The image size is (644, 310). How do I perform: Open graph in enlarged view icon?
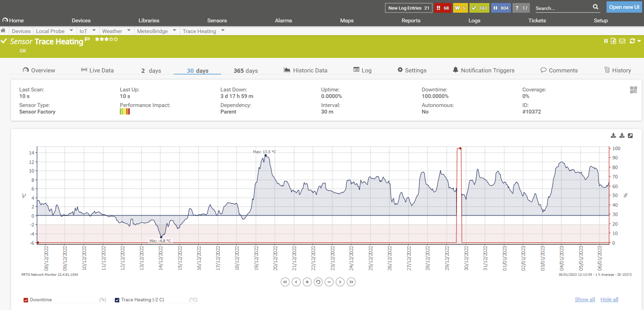[x=630, y=135]
